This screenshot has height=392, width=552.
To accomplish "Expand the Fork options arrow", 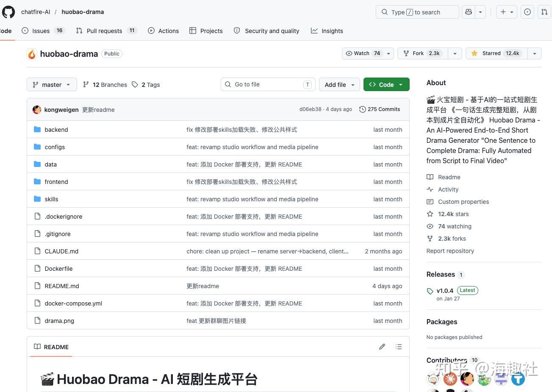I will 455,53.
